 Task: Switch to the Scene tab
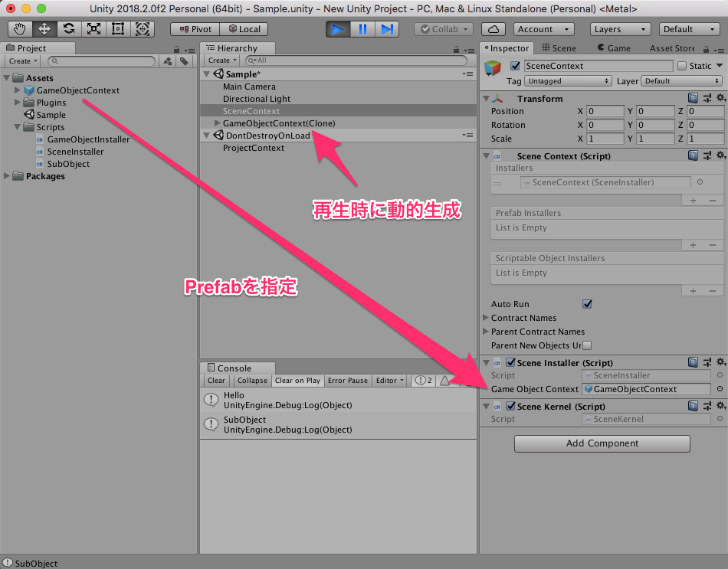tap(559, 48)
